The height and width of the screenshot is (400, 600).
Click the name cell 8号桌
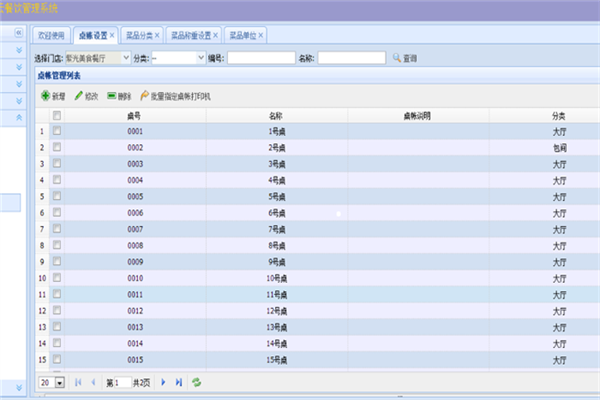point(277,245)
